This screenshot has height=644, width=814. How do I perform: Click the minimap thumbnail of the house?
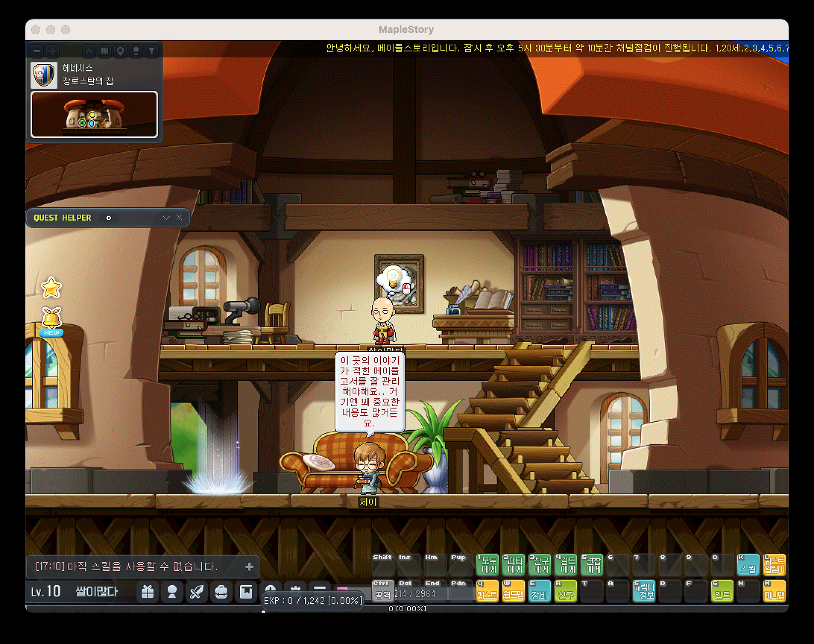94,114
